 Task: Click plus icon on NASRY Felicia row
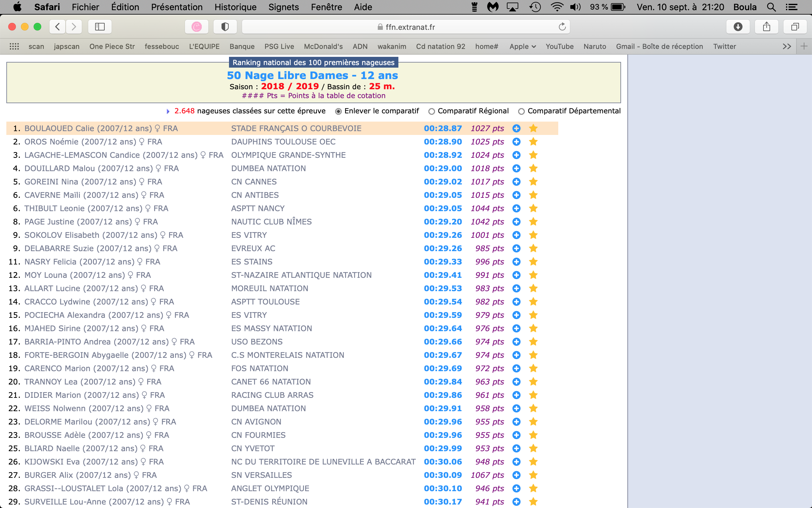tap(516, 262)
